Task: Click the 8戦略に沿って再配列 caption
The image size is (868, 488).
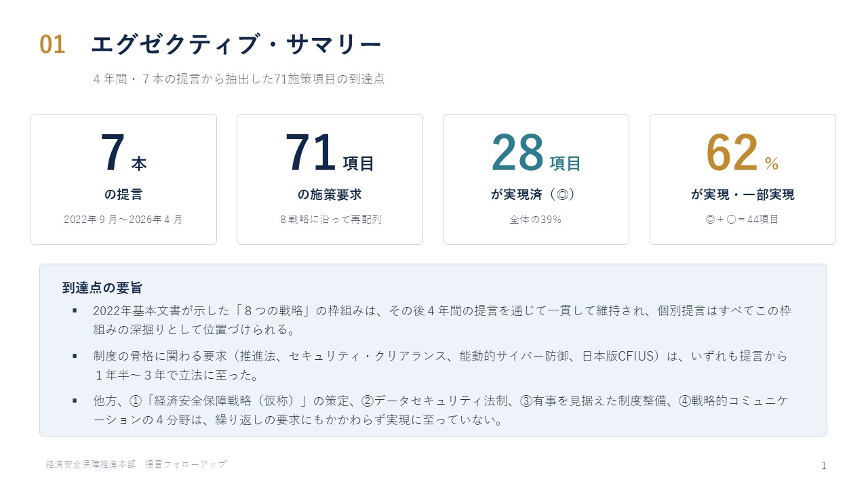Action: (x=330, y=220)
